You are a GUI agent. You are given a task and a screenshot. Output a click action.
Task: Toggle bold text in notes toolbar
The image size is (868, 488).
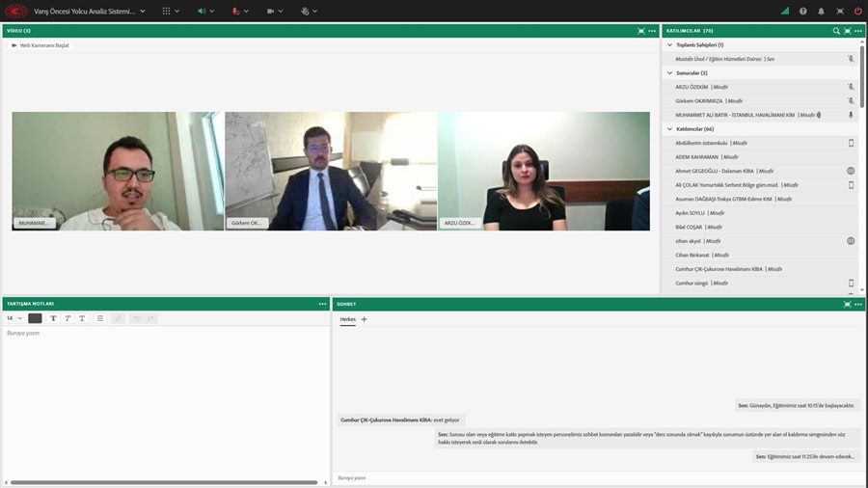point(53,318)
